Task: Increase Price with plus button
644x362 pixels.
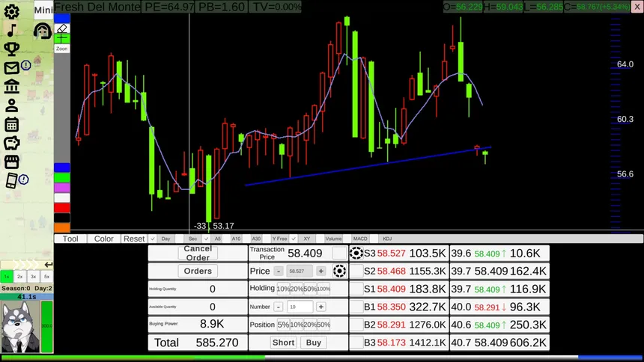Action: click(x=321, y=271)
